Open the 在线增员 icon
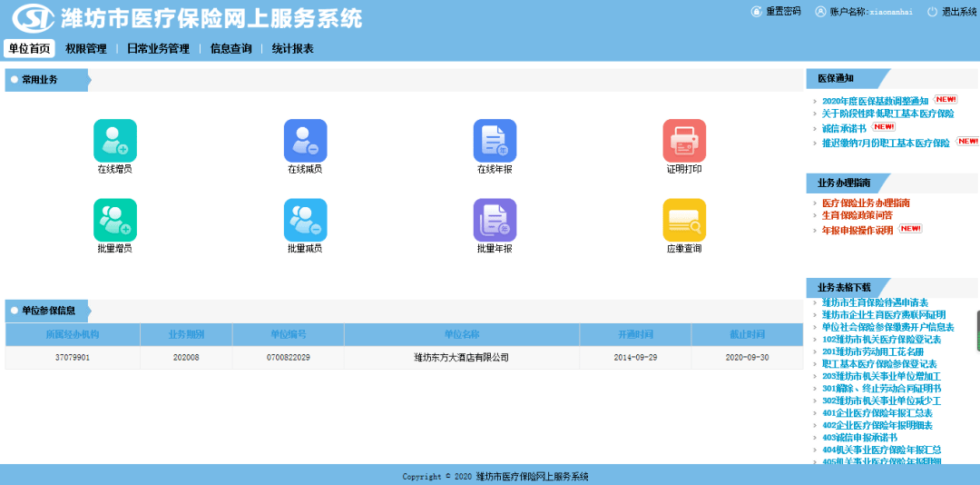 [115, 141]
